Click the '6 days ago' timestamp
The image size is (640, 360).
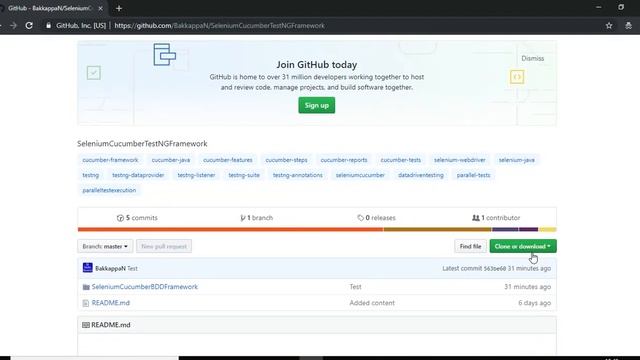tap(534, 303)
